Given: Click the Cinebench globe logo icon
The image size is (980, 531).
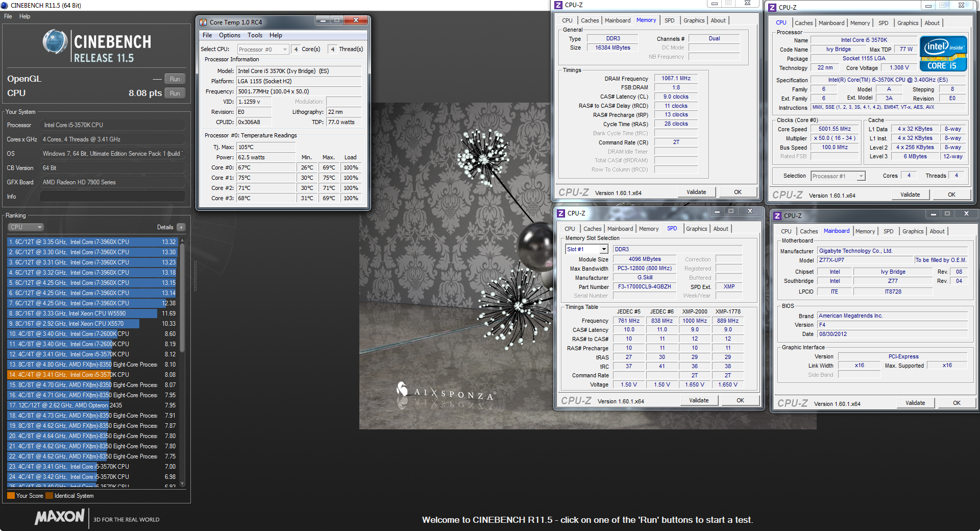Looking at the screenshot, I should tap(55, 42).
